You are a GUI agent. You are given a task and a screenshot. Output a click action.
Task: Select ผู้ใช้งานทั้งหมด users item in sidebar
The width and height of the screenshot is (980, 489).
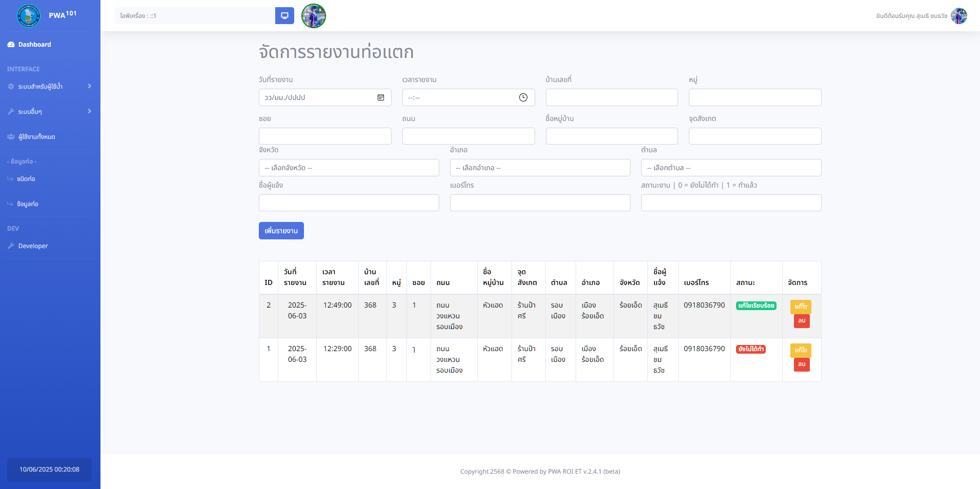coord(36,137)
